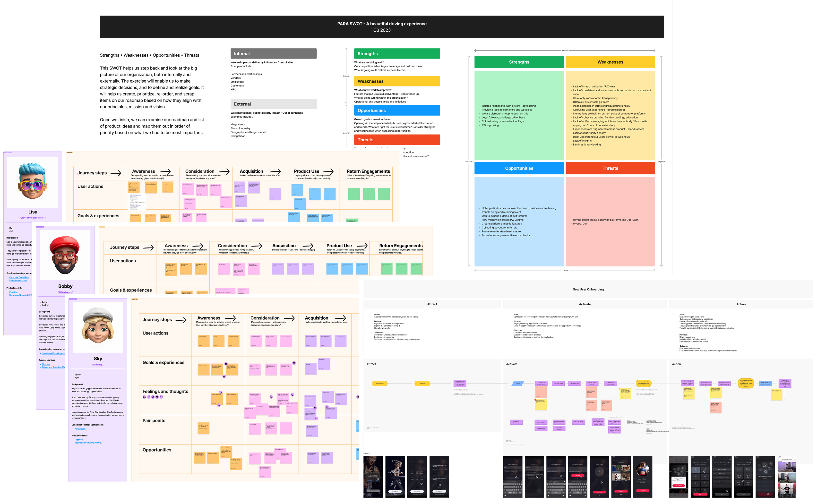Click the blue Sign Up flow node
817x504 pixels.
(x=517, y=384)
